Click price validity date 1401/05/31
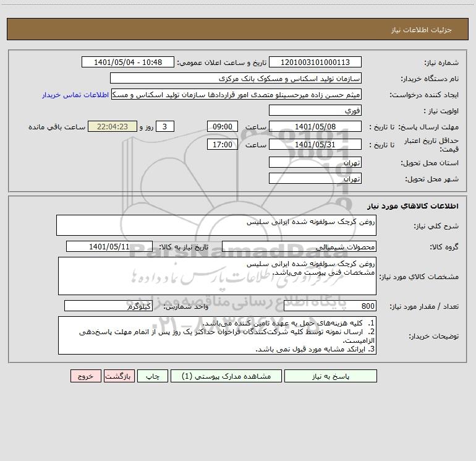The image size is (476, 461). (x=315, y=144)
